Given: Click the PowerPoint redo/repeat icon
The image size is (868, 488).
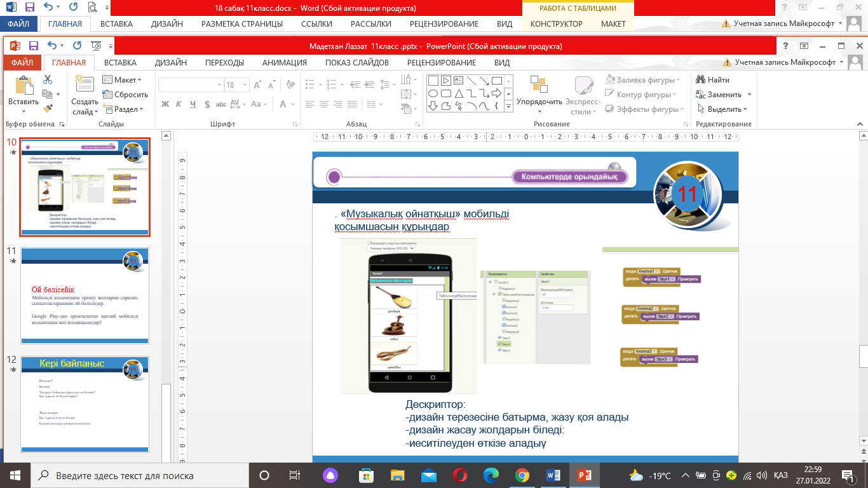Looking at the screenshot, I should pos(77,46).
